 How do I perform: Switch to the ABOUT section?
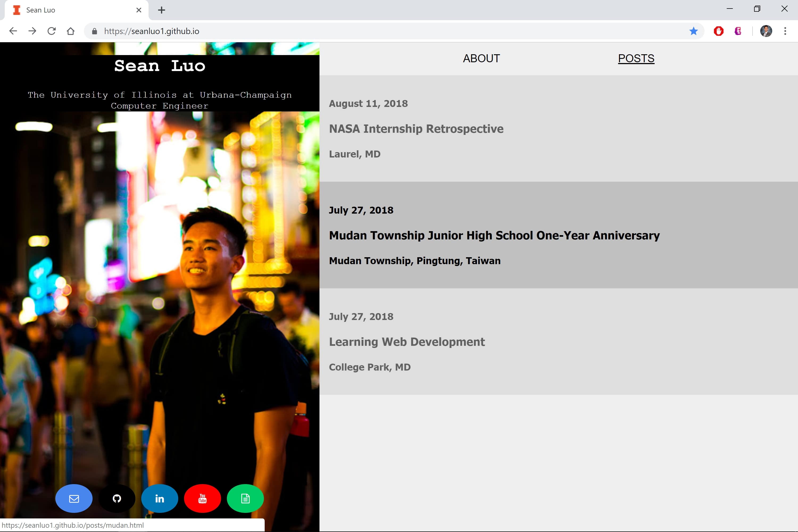point(481,58)
